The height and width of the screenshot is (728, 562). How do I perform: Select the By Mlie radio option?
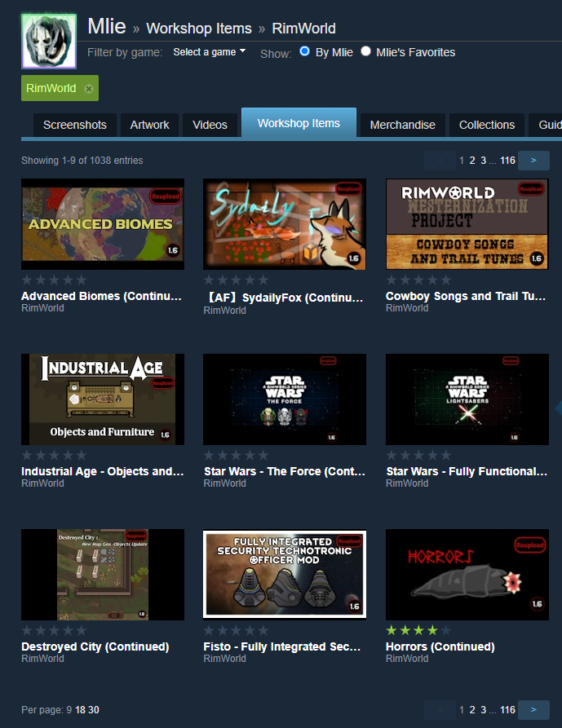click(x=305, y=51)
